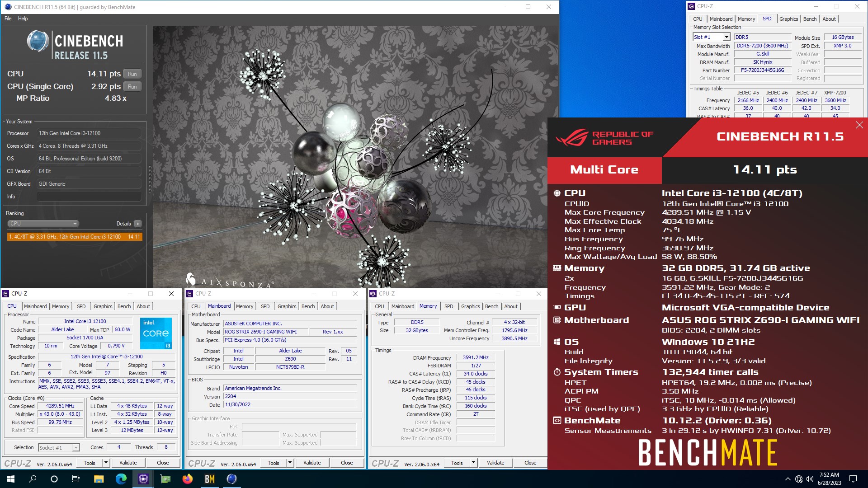Open Firefox from taskbar
This screenshot has height=488, width=868.
187,479
